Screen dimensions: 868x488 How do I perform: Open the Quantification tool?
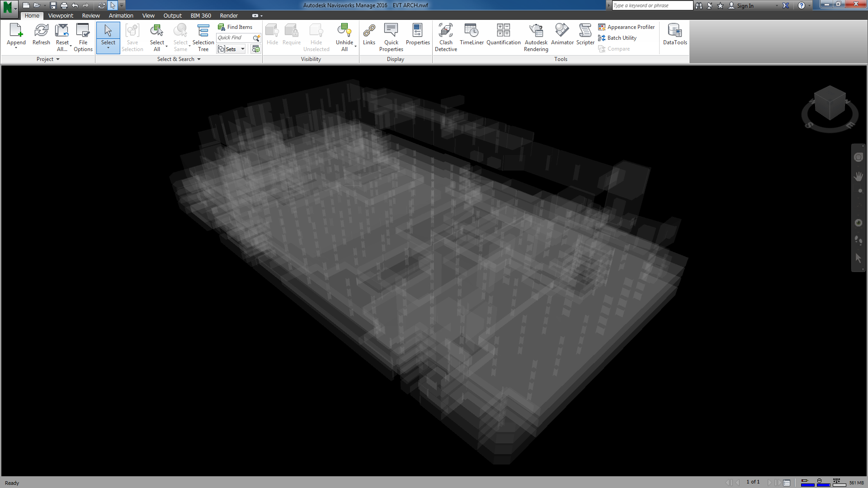tap(503, 35)
